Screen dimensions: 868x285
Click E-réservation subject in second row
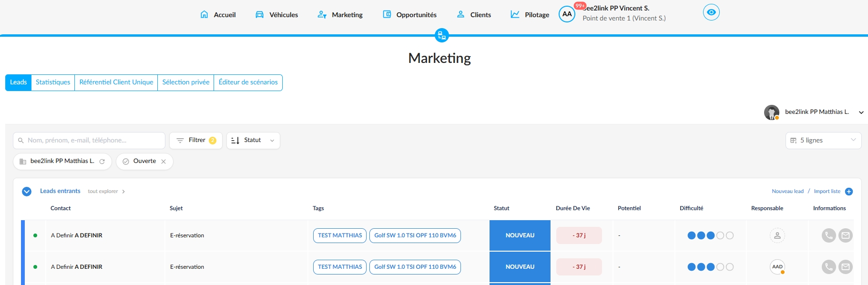187,267
